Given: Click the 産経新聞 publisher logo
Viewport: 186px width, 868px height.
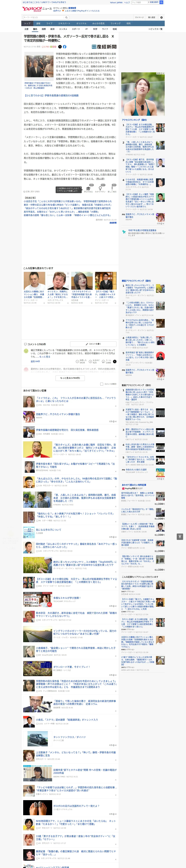Looking at the screenshot, I should point(104,47).
